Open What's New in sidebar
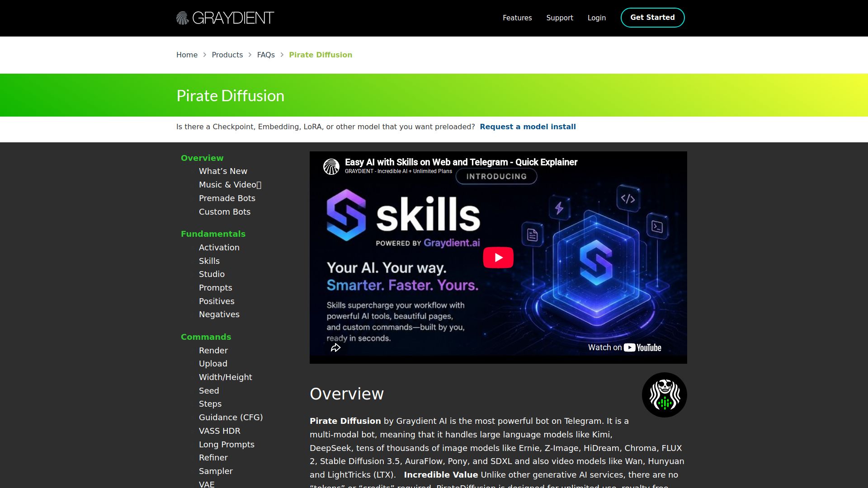The height and width of the screenshot is (488, 868). pos(223,171)
